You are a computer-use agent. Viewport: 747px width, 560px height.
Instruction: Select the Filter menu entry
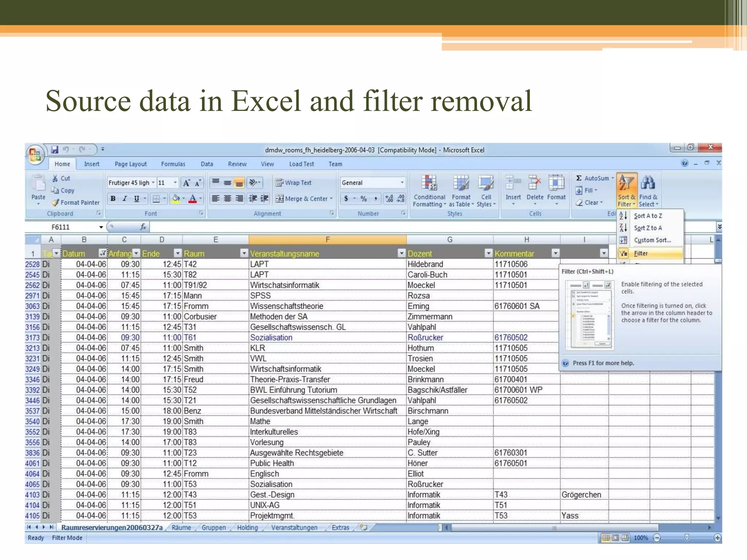650,253
